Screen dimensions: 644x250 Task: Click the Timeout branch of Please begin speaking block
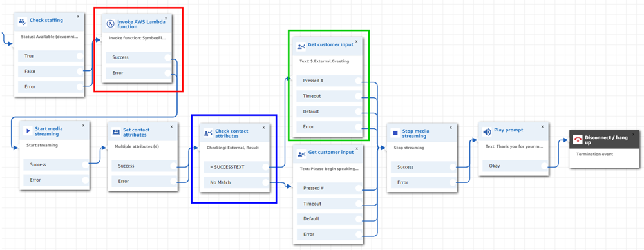(x=328, y=204)
